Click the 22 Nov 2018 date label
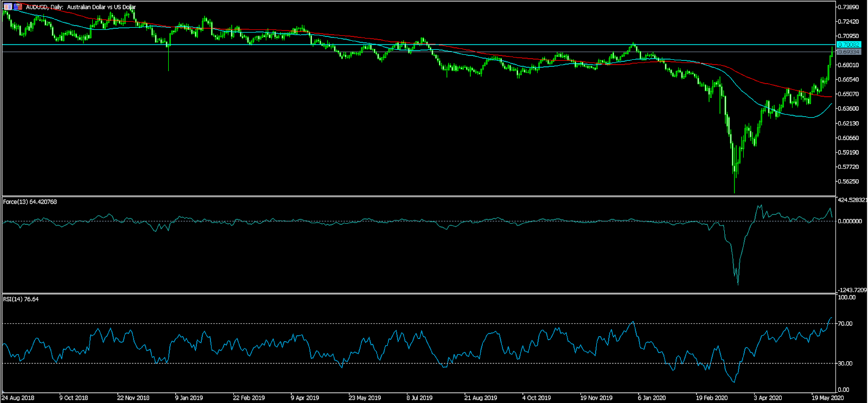The height and width of the screenshot is (403, 868). tap(133, 398)
